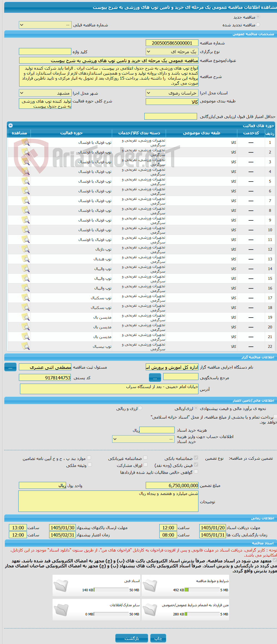Open view icon for row 21 مدیسن بال

click(x=26, y=337)
